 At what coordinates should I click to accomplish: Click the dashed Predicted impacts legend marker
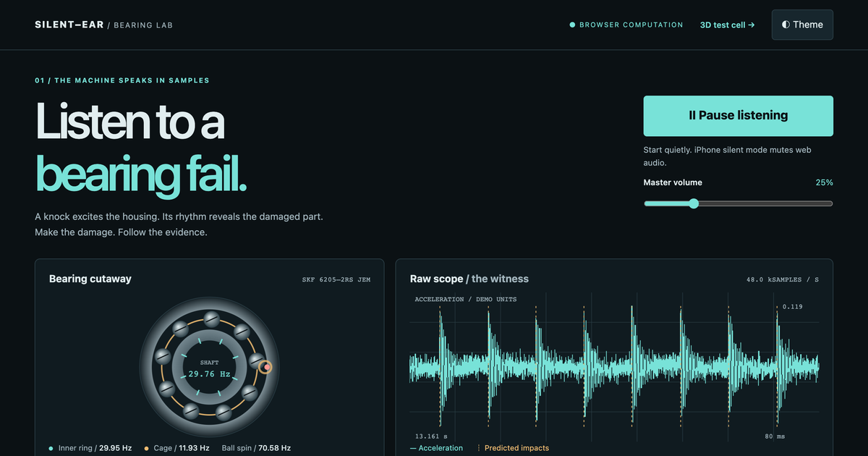point(479,448)
